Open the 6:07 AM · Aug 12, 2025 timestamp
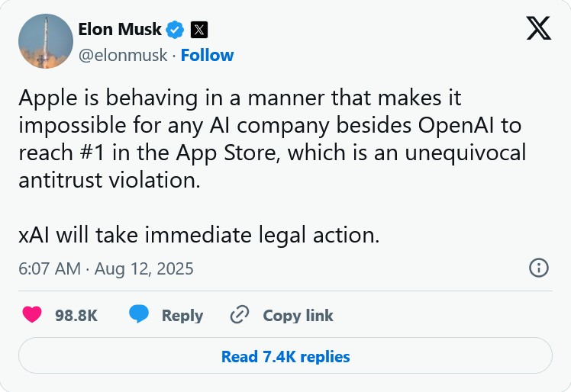The height and width of the screenshot is (392, 571). pyautogui.click(x=106, y=268)
